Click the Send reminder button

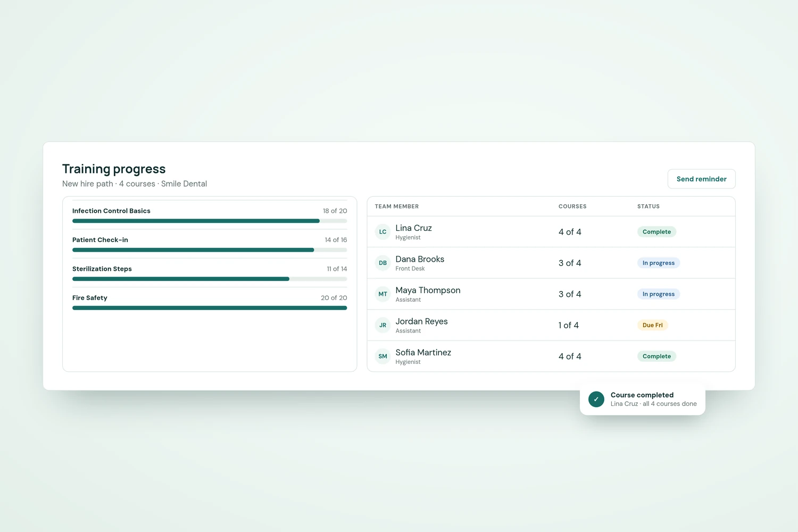[x=701, y=179]
